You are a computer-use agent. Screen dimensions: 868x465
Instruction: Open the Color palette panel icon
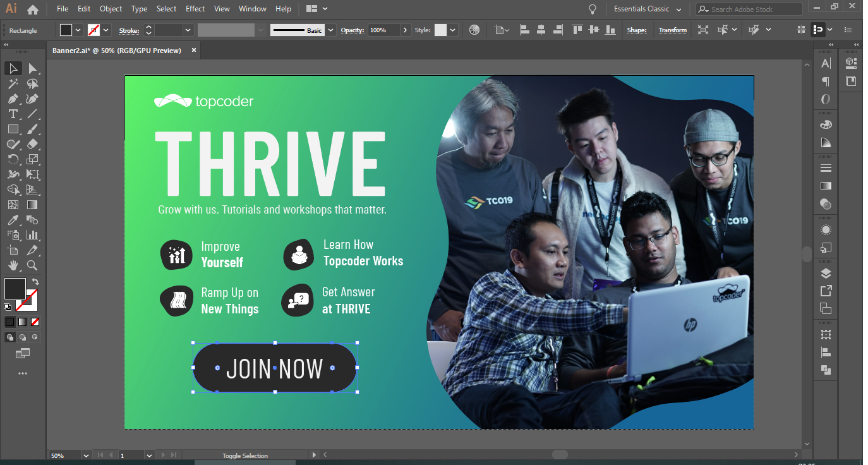(826, 124)
